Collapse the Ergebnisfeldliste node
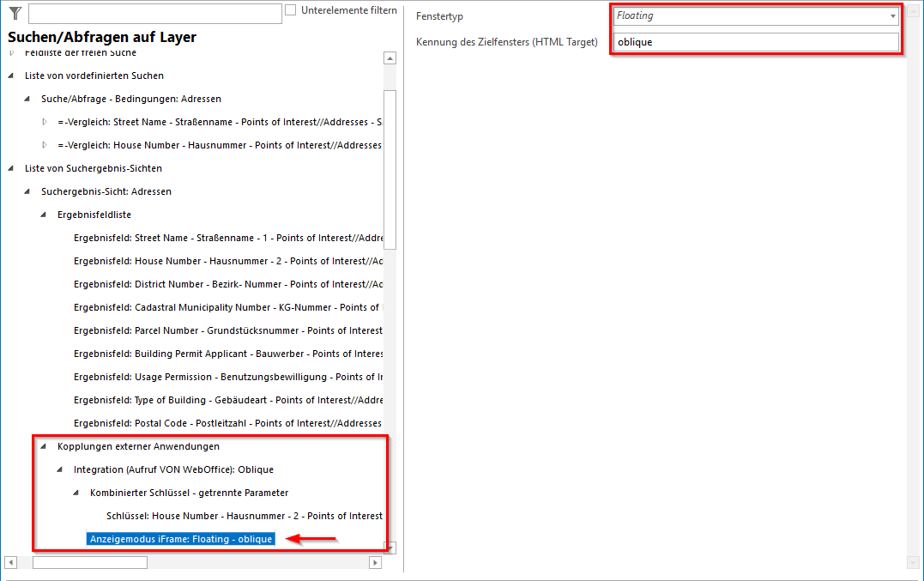 [x=42, y=215]
